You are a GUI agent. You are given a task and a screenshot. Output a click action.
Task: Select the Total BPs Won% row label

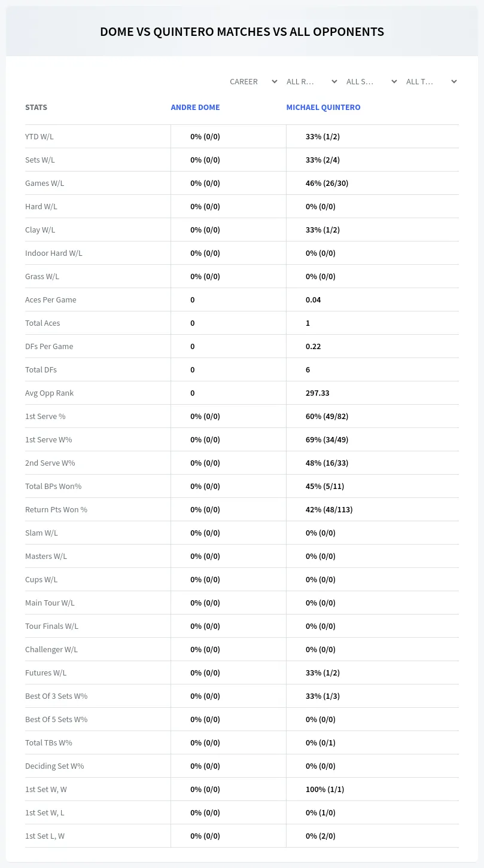click(53, 487)
